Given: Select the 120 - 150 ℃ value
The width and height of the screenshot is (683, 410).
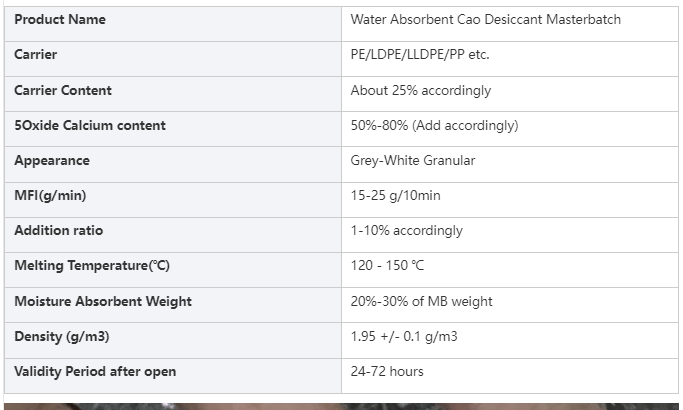Looking at the screenshot, I should (x=387, y=265).
